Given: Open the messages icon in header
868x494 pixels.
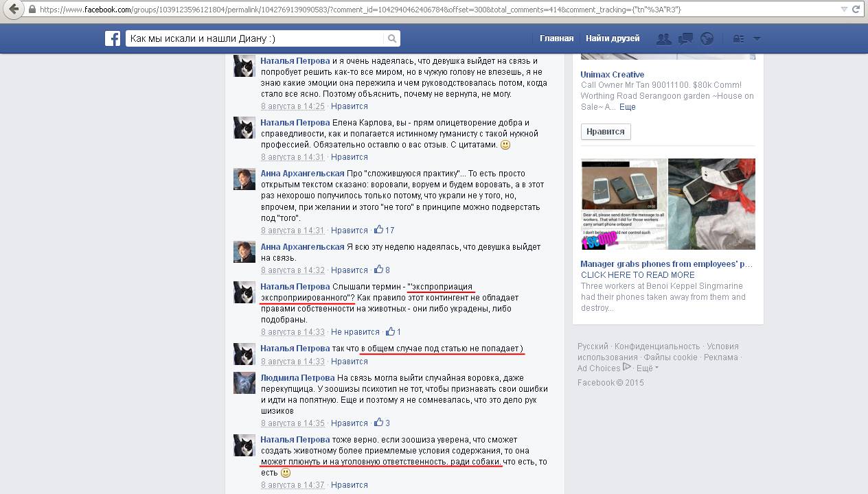Looking at the screenshot, I should [685, 39].
